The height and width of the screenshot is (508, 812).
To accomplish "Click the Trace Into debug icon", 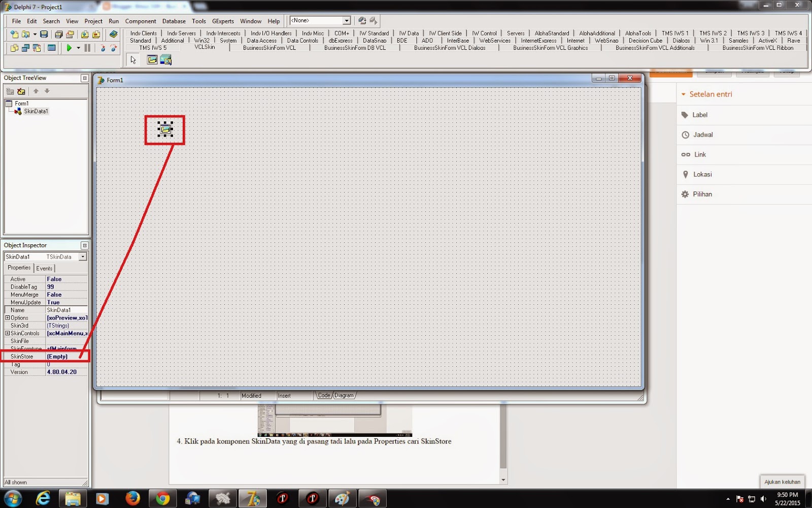I will [x=103, y=48].
